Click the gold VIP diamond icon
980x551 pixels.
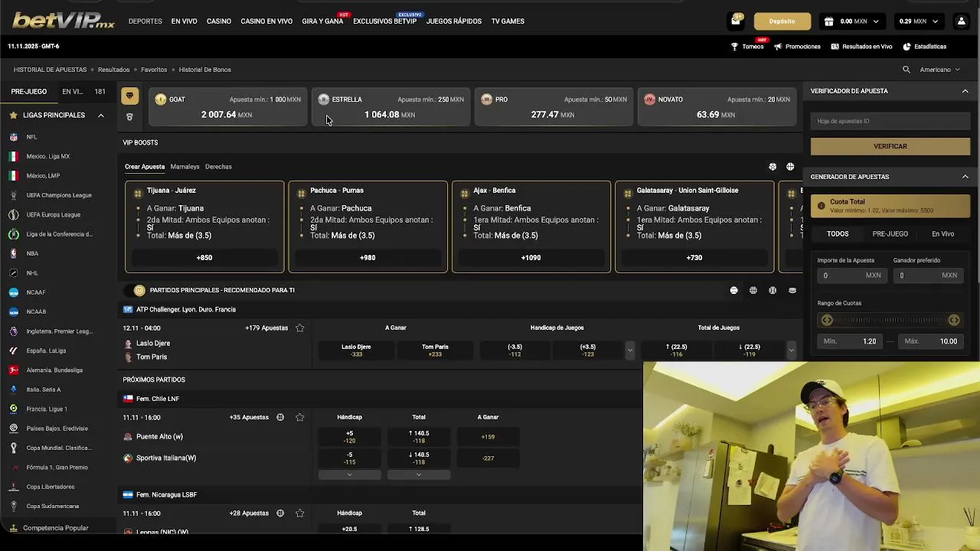129,96
